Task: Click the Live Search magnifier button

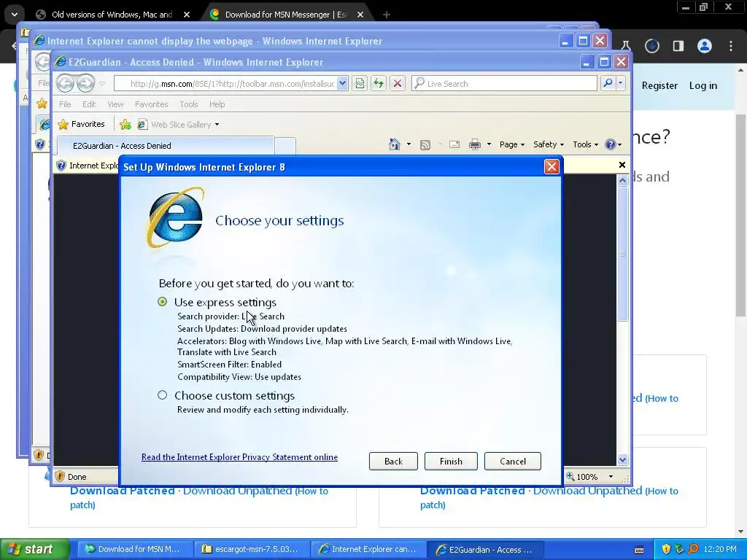Action: click(608, 83)
